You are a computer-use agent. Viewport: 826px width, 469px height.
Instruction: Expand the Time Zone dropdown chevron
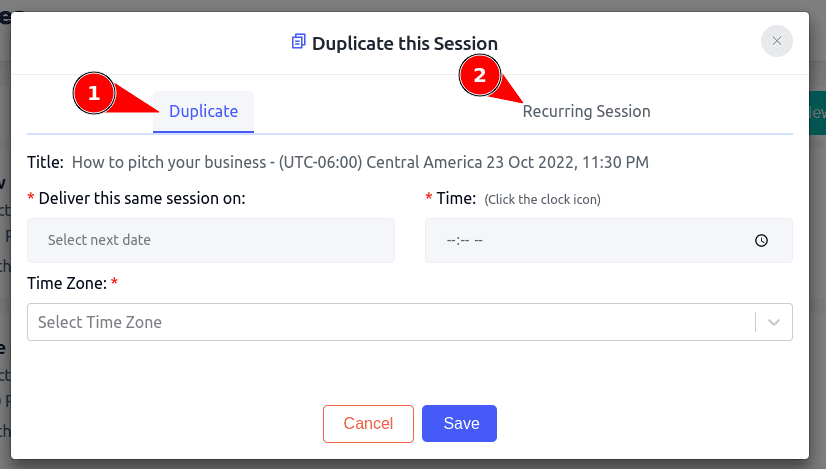tap(773, 322)
